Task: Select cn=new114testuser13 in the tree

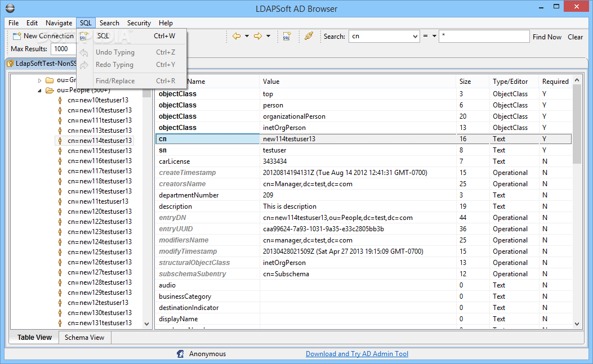Action: [x=100, y=141]
